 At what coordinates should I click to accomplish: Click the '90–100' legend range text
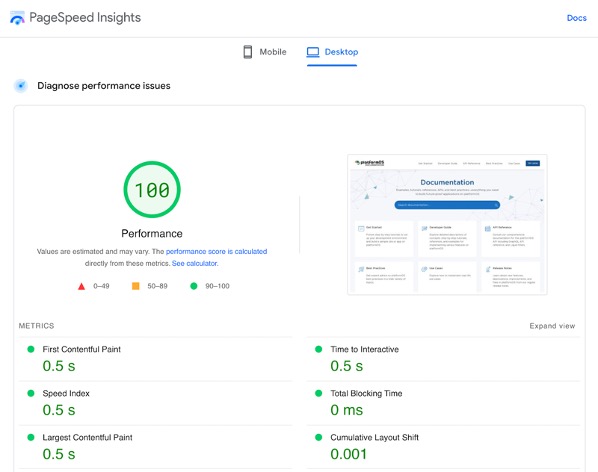217,286
